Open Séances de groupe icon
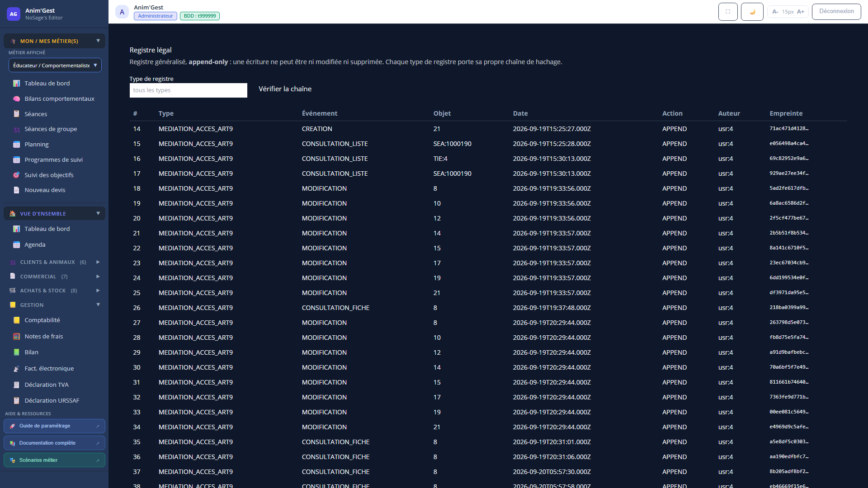The height and width of the screenshot is (488, 868). tap(16, 129)
